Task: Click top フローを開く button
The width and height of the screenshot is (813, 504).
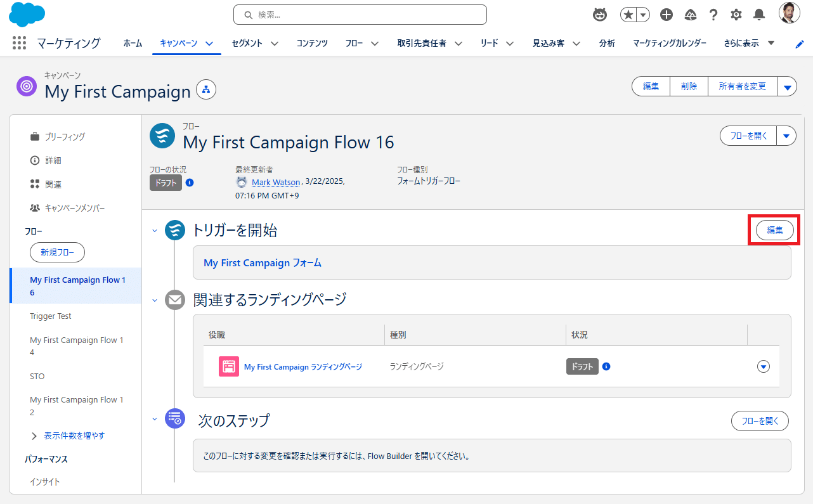Action: 748,136
